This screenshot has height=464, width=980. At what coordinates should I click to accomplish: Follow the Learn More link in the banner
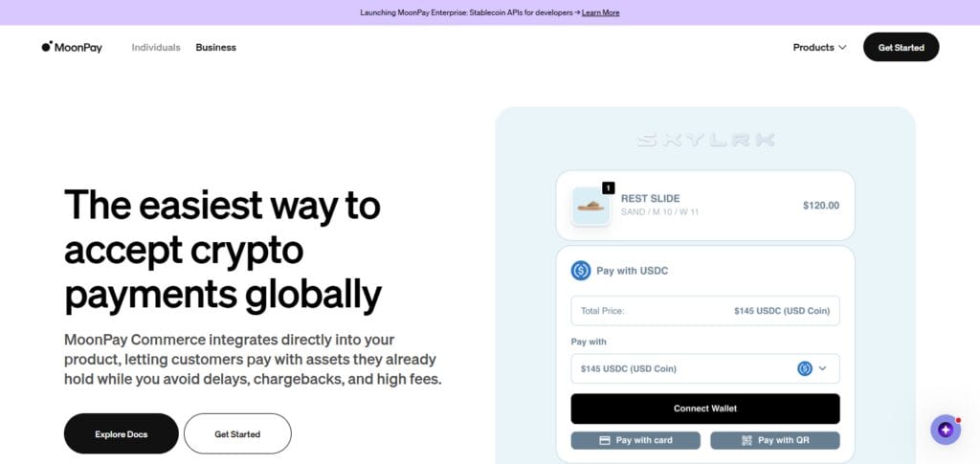pyautogui.click(x=601, y=12)
